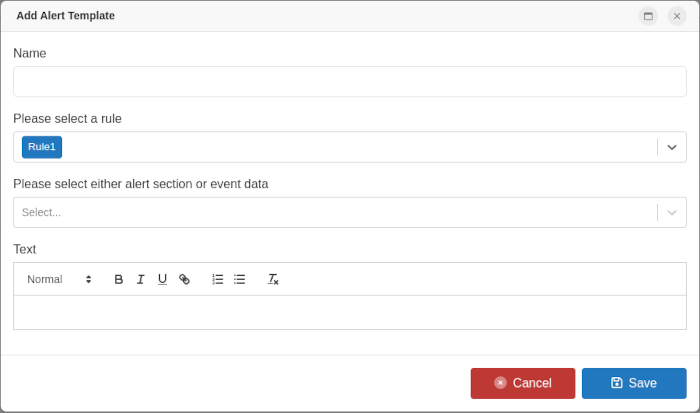Save the alert template
Image resolution: width=700 pixels, height=413 pixels.
pos(634,383)
